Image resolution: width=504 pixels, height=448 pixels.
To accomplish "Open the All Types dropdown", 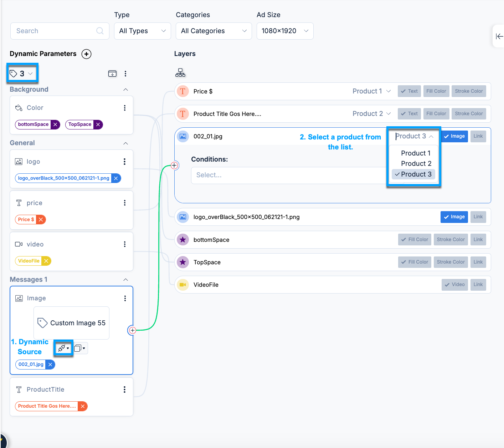I will pos(143,31).
